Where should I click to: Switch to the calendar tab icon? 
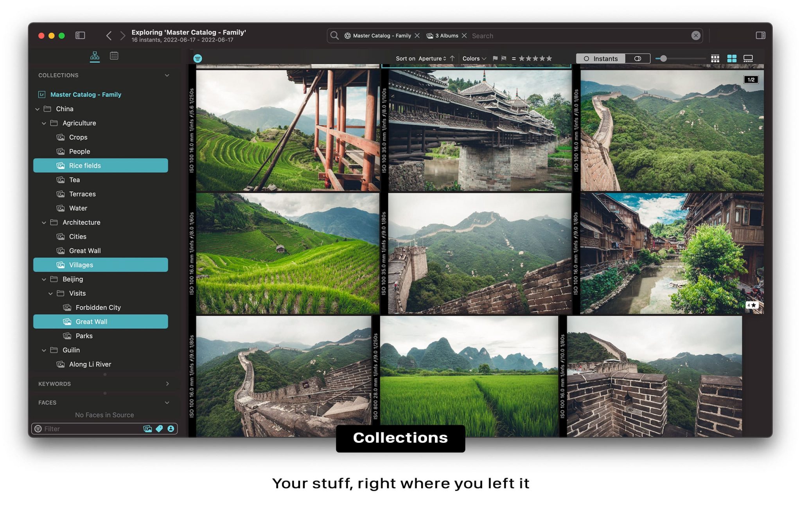(x=114, y=56)
